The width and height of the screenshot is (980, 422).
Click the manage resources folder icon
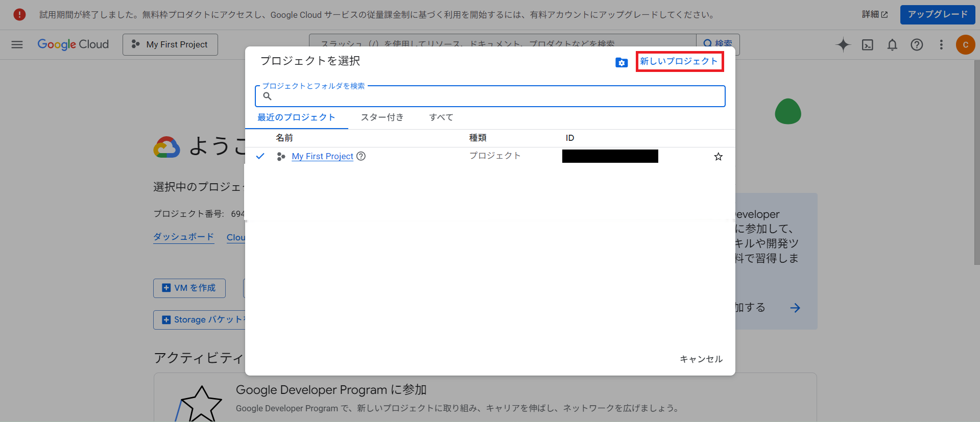pyautogui.click(x=621, y=62)
